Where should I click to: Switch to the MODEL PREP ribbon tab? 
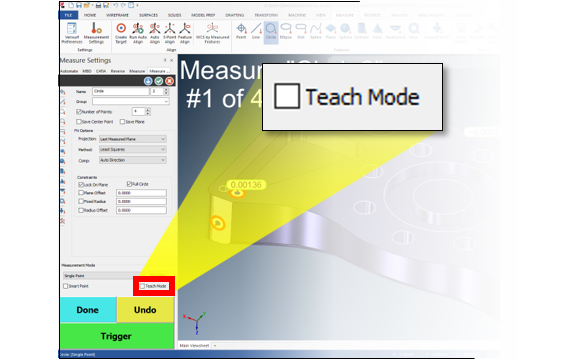[203, 15]
